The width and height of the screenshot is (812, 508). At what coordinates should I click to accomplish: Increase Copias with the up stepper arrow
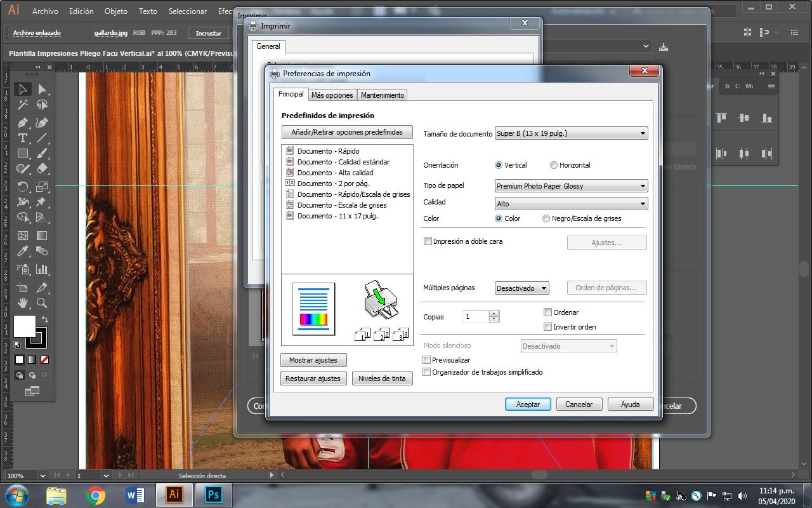tap(494, 313)
